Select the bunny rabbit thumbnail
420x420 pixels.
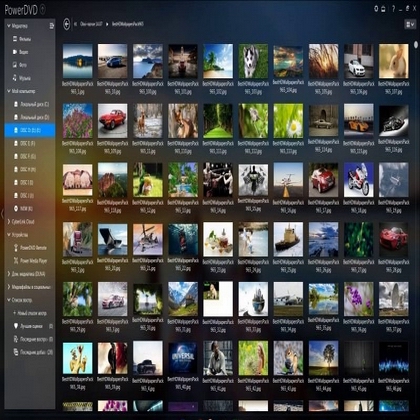pos(394,61)
